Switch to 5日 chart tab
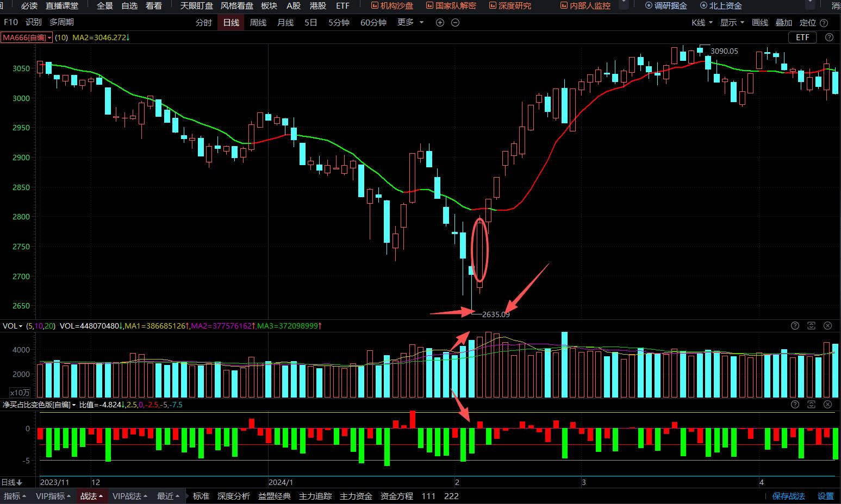This screenshot has height=504, width=841. [x=311, y=22]
